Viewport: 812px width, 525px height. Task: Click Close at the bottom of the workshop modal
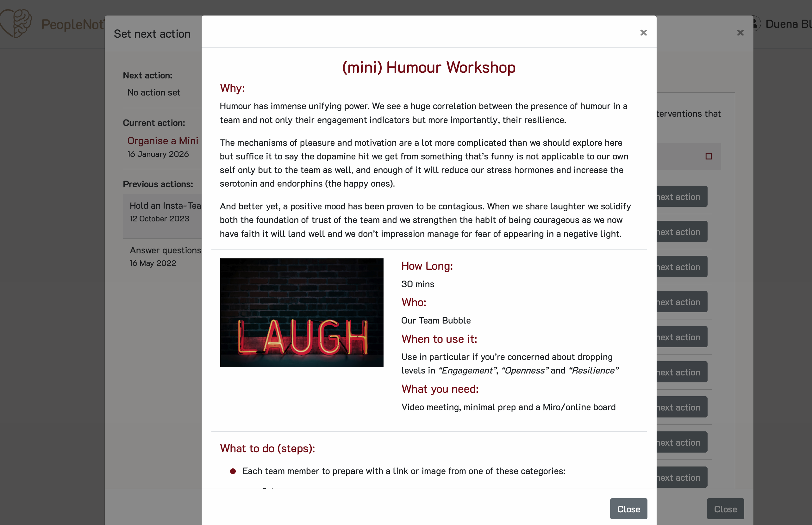point(628,509)
